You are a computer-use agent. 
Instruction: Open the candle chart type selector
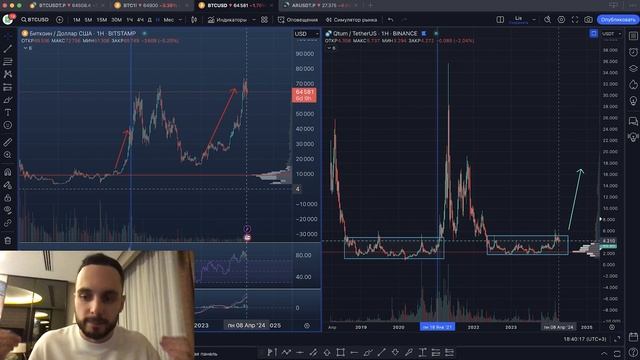194,20
